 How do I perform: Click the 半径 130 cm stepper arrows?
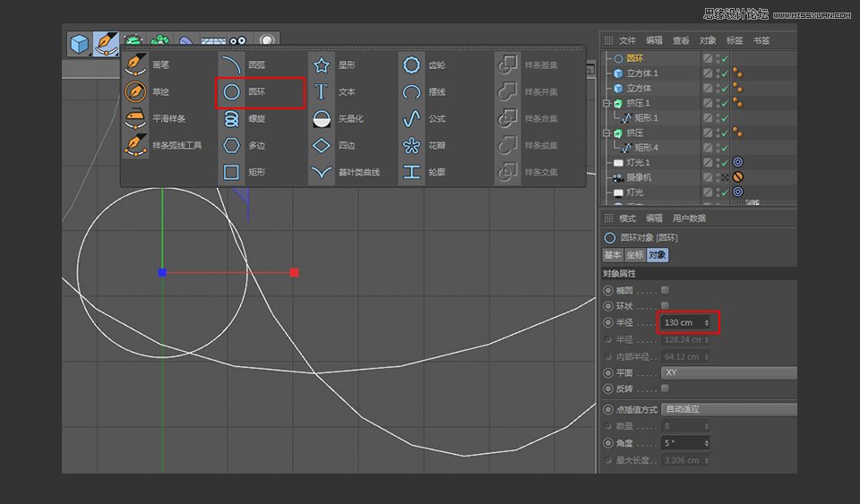pyautogui.click(x=707, y=322)
